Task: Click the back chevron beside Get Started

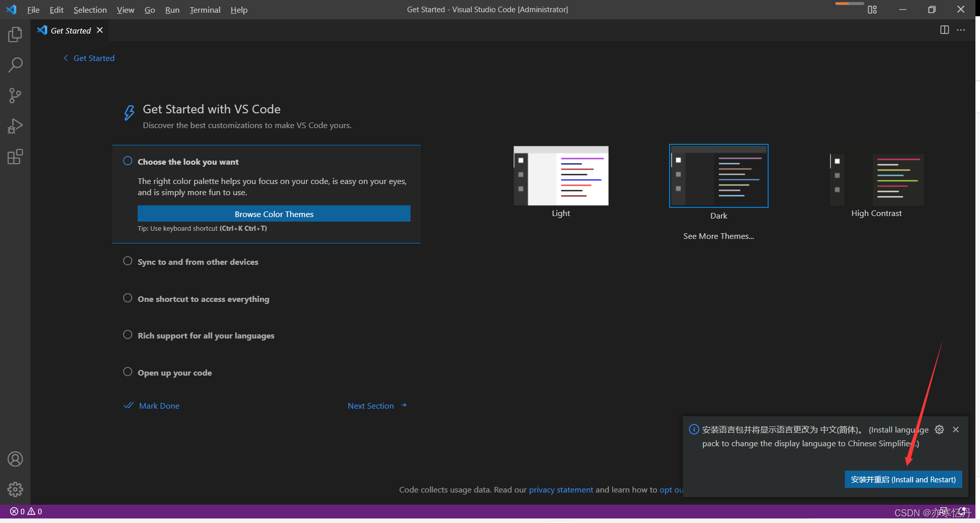Action: pyautogui.click(x=66, y=58)
